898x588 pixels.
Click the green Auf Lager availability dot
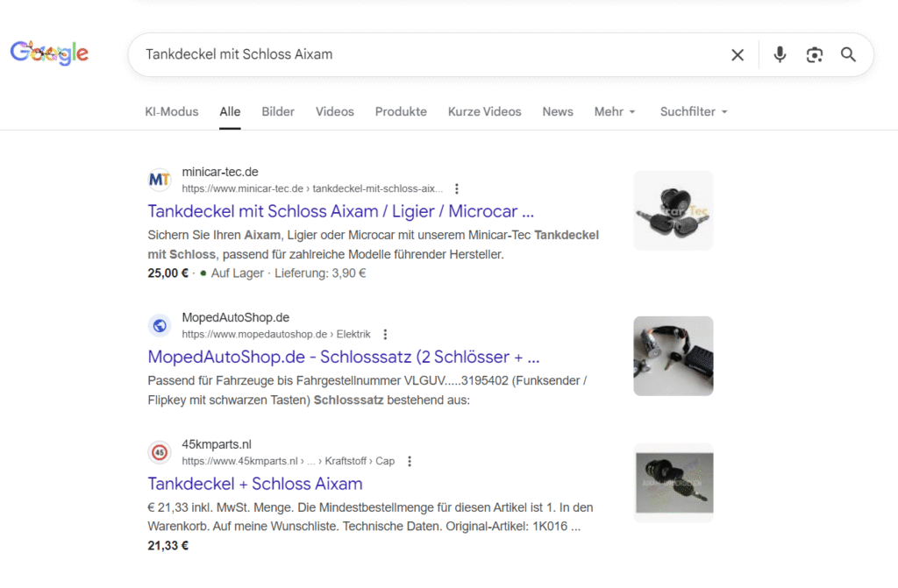pyautogui.click(x=203, y=273)
